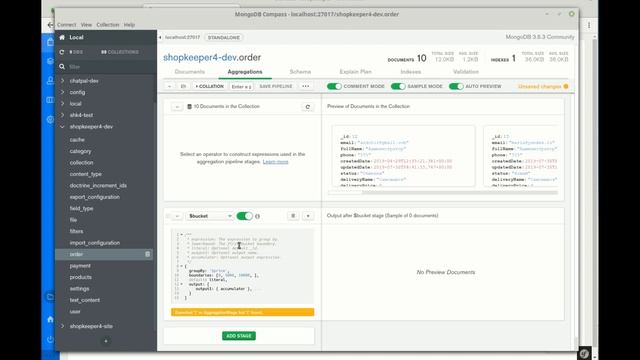Click the SAVE PIPELINE button

pyautogui.click(x=276, y=87)
